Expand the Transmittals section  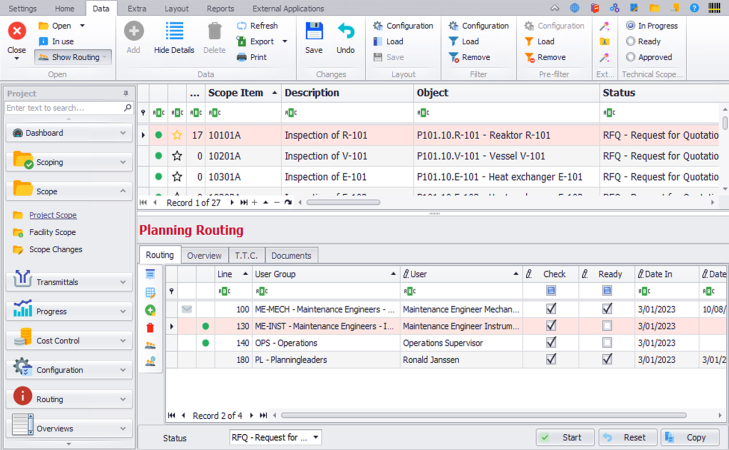click(69, 282)
